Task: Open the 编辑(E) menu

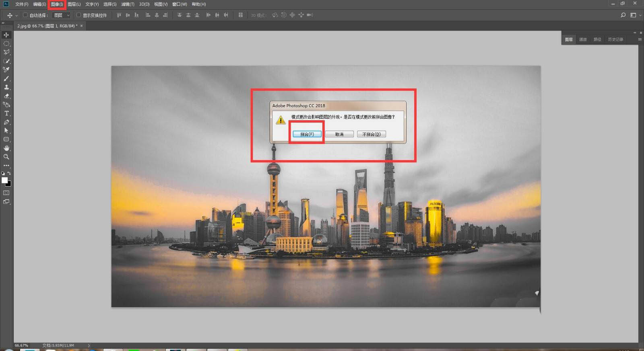Action: pyautogui.click(x=39, y=4)
